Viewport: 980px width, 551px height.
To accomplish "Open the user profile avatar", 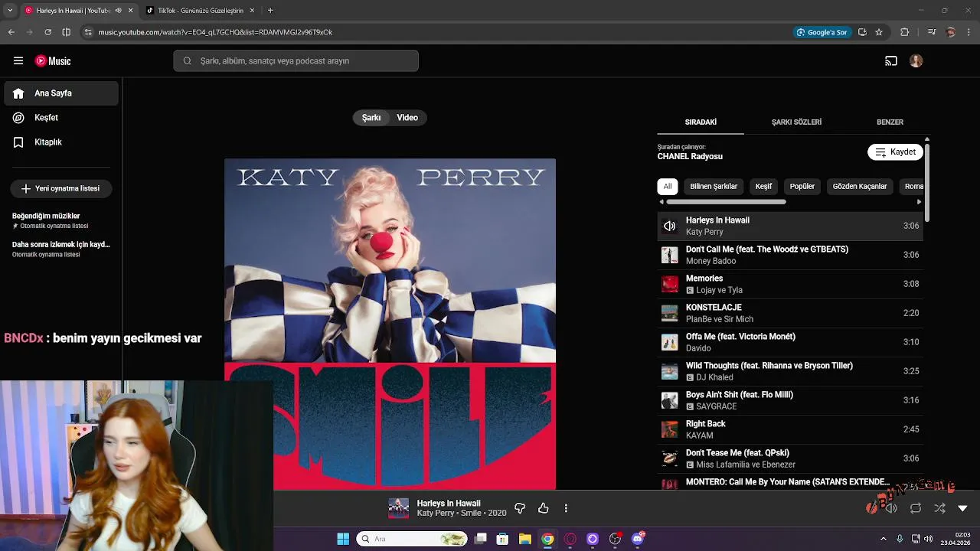I will 916,61.
